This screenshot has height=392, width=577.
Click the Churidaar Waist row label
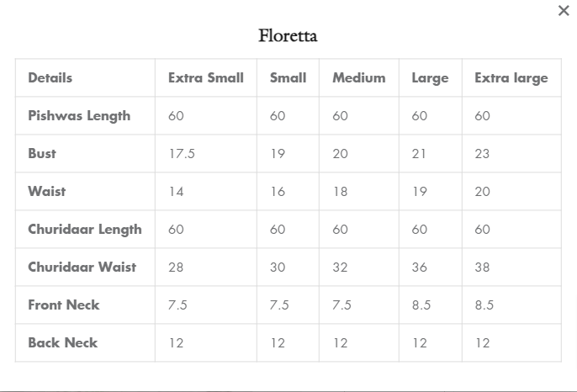(82, 267)
